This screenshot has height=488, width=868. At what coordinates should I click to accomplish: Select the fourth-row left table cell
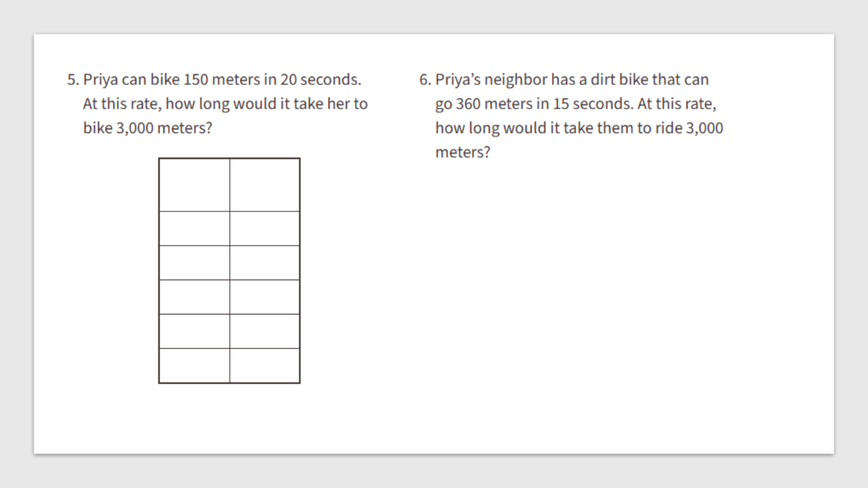194,297
